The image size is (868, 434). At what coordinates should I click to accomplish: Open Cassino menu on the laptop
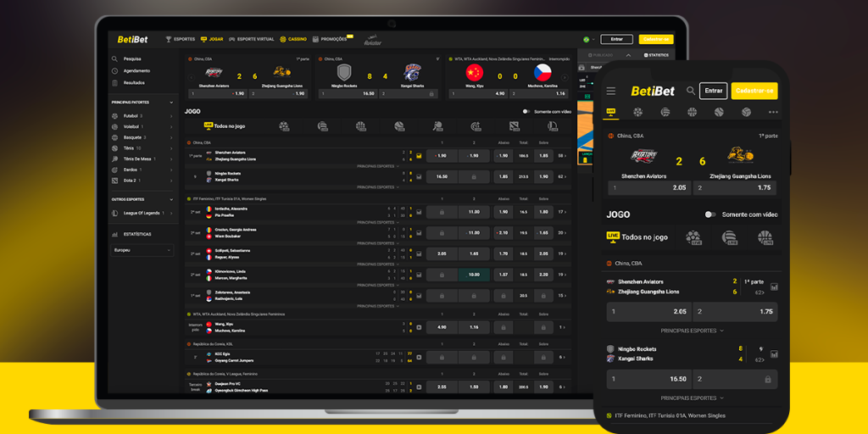pyautogui.click(x=293, y=39)
